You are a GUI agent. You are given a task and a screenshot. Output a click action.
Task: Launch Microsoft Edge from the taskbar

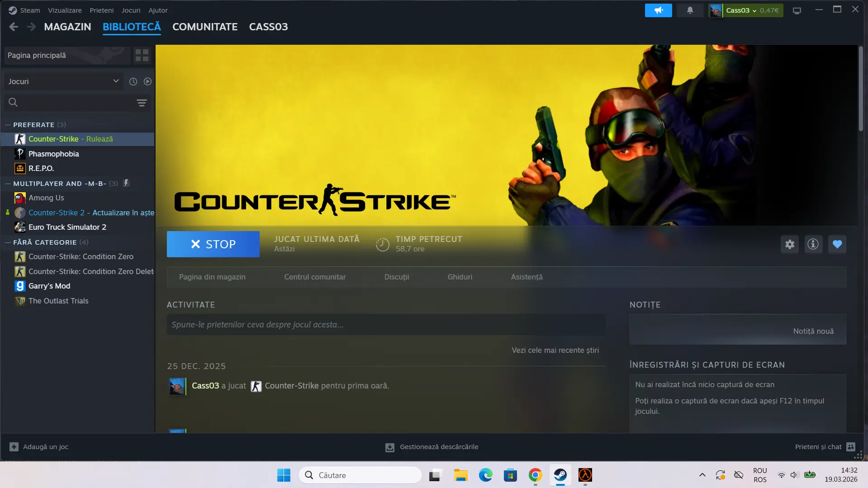[485, 475]
